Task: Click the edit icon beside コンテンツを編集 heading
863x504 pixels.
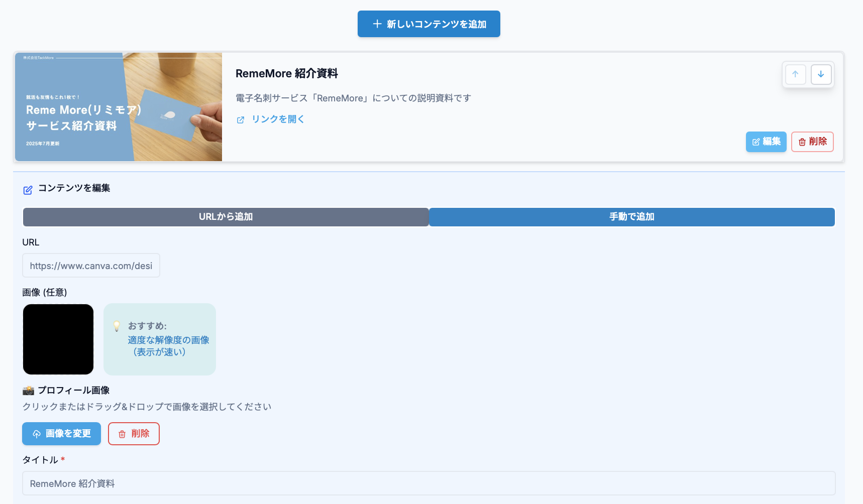Action: (x=28, y=189)
